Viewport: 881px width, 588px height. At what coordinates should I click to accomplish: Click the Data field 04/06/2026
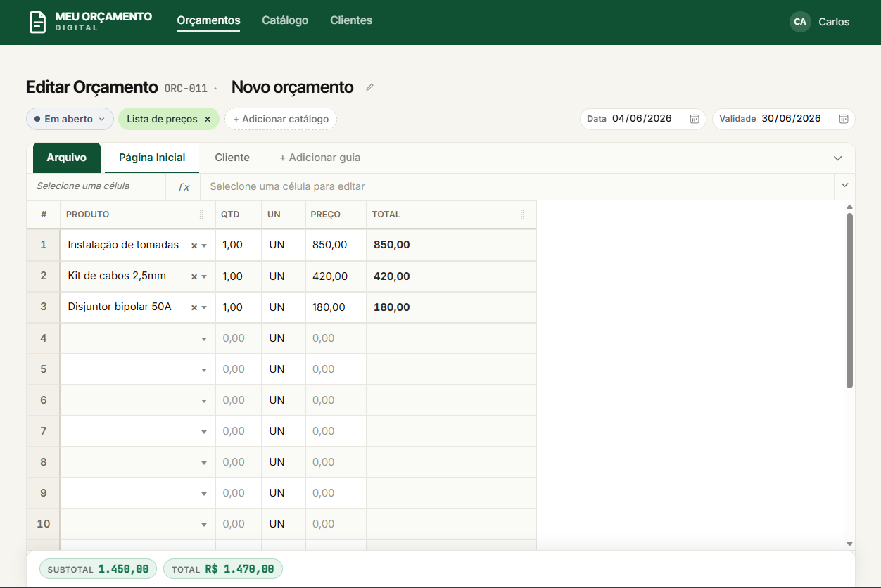[x=643, y=119]
